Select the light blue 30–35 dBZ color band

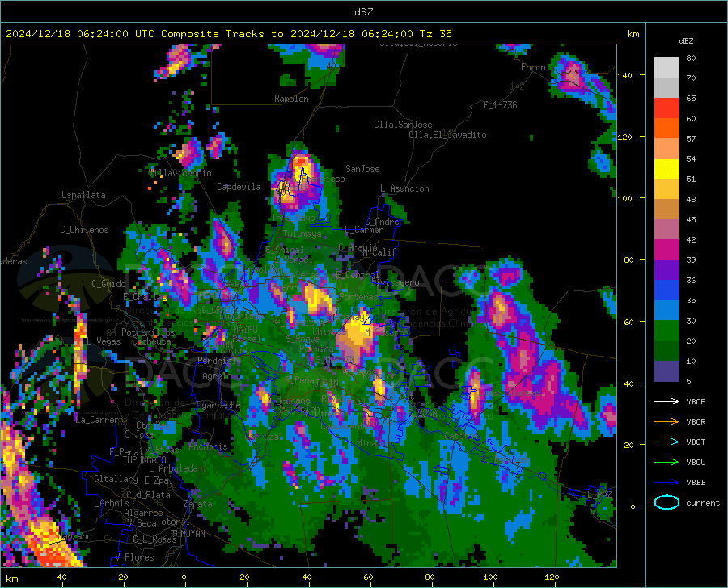pos(667,311)
